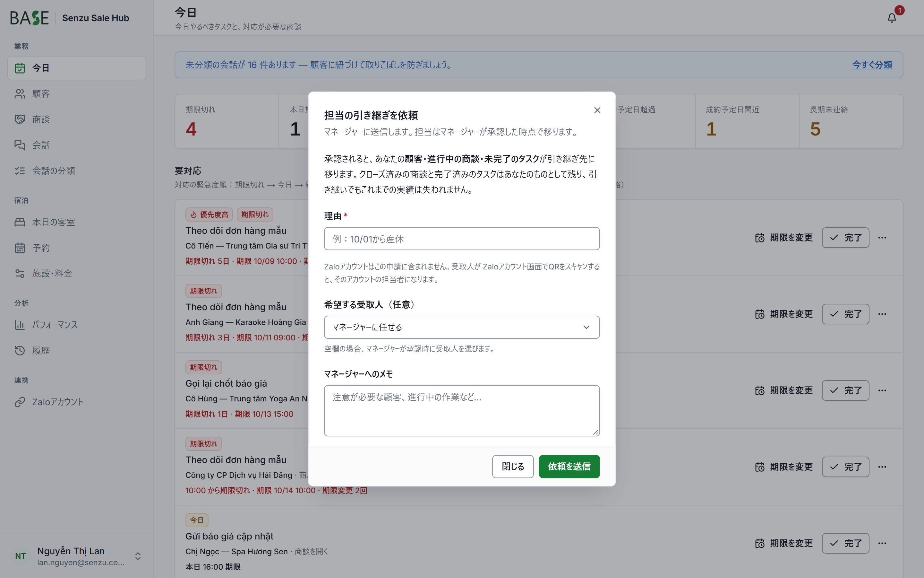Open more options for the Cô Tiến task
Image resolution: width=924 pixels, height=578 pixels.
pos(882,238)
